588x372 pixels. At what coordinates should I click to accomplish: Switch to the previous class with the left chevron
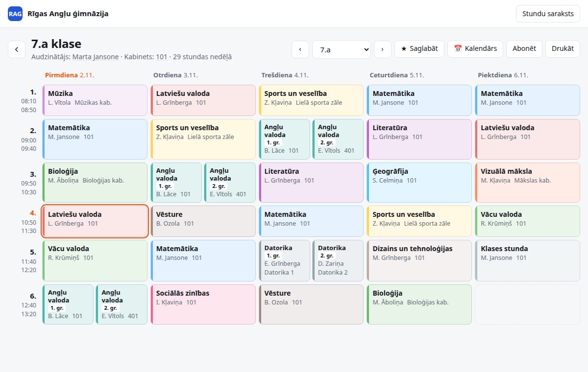(x=300, y=49)
